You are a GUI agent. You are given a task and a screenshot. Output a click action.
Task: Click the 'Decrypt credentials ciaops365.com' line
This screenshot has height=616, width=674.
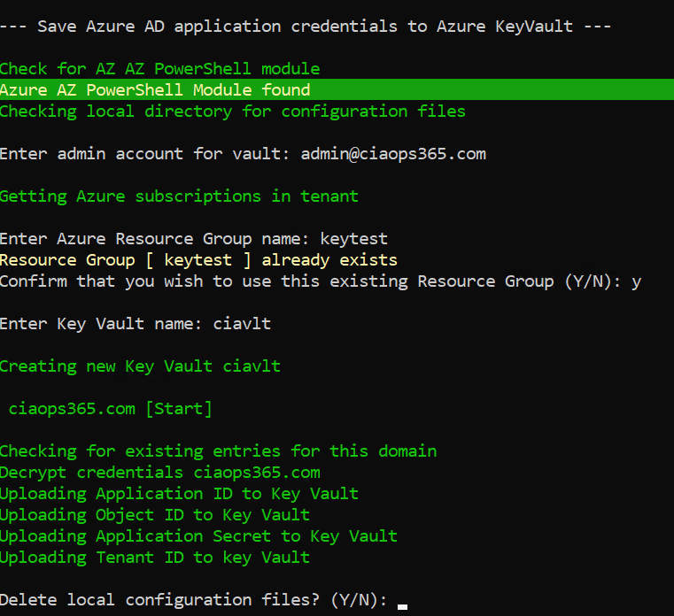tap(159, 473)
